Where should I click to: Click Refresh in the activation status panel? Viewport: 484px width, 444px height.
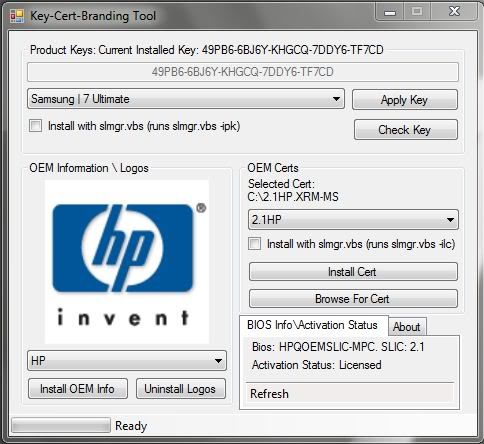point(269,394)
